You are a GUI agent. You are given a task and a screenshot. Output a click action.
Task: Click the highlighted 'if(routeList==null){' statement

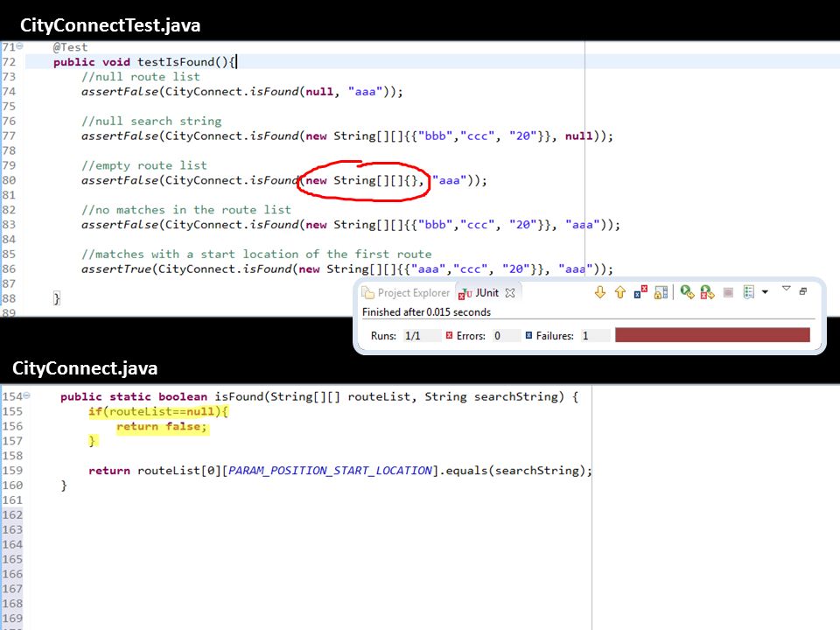(x=158, y=411)
